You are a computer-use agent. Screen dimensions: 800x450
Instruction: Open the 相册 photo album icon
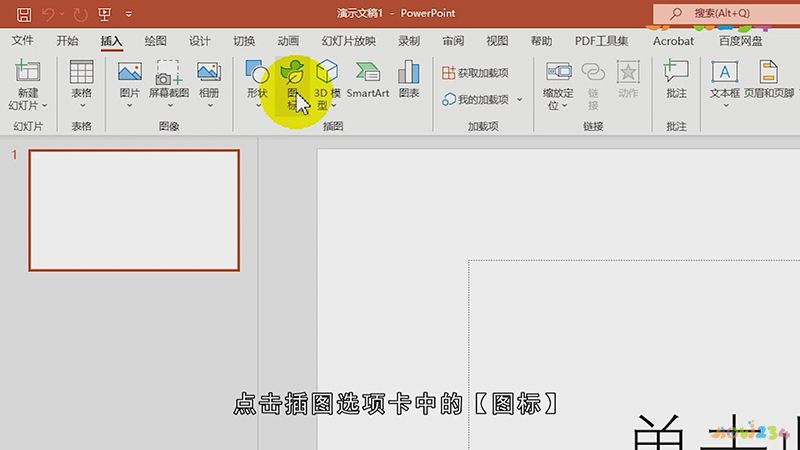pyautogui.click(x=209, y=72)
